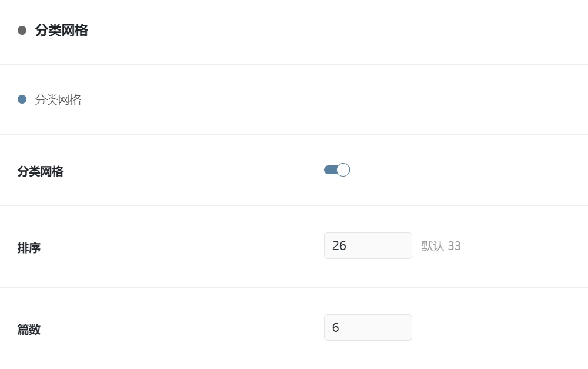Focus the 排序 input showing 26
588x369 pixels.
[x=367, y=245]
